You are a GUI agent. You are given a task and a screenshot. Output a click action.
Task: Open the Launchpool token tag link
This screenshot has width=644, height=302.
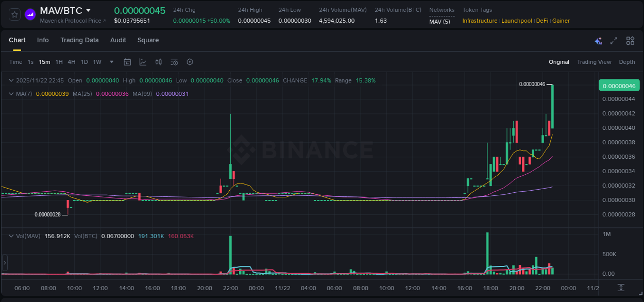(517, 21)
